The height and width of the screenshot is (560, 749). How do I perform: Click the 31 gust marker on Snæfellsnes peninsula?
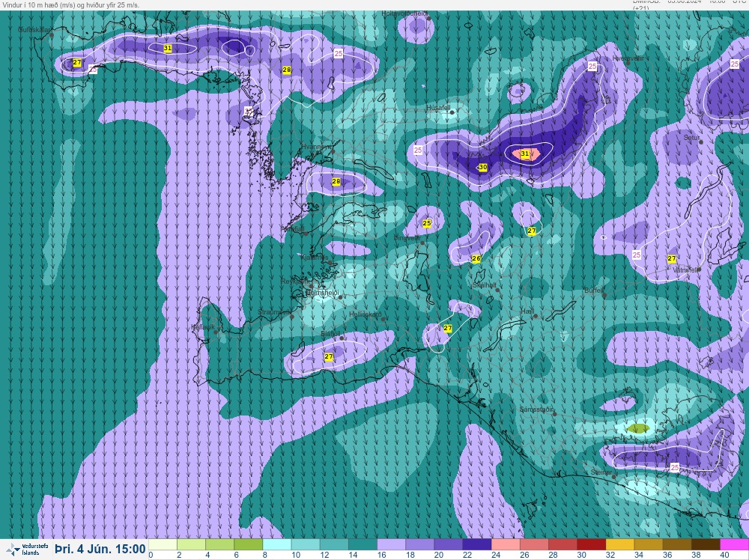(167, 48)
